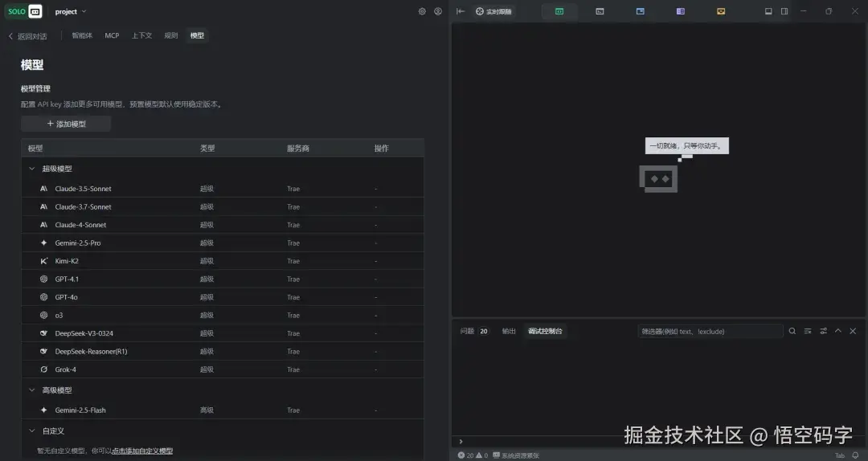Switch to the MCP tab
868x461 pixels.
(112, 35)
